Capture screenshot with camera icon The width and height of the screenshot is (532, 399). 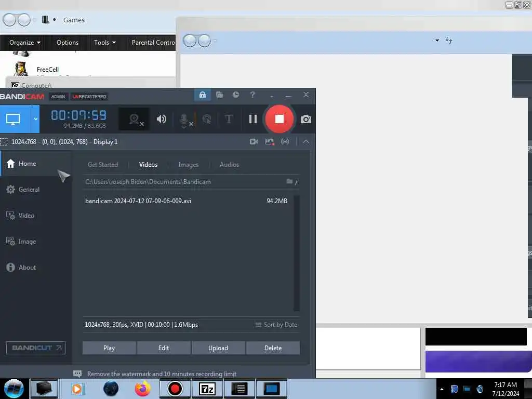(305, 119)
